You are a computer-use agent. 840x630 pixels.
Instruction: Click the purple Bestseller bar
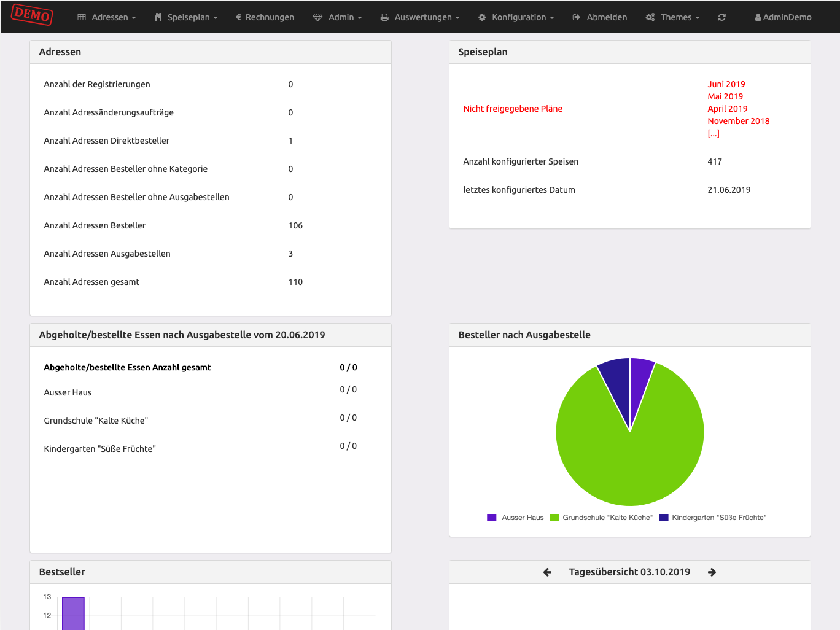[73, 613]
